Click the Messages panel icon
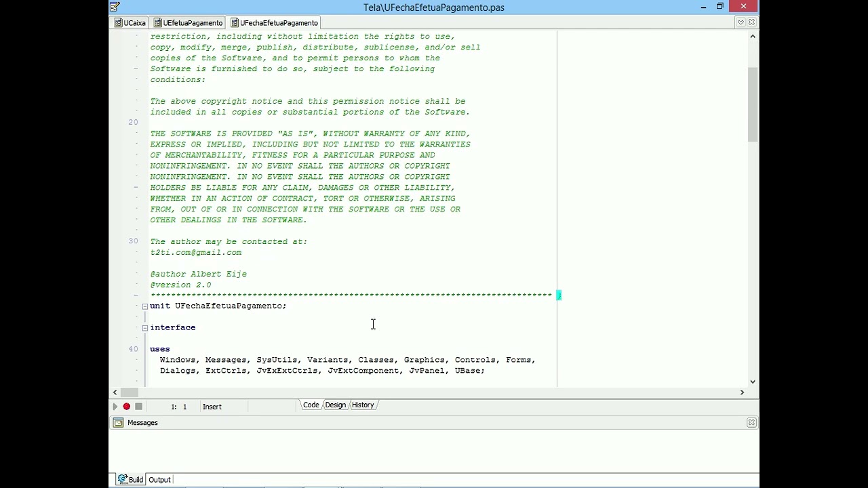The image size is (868, 488). click(x=119, y=423)
